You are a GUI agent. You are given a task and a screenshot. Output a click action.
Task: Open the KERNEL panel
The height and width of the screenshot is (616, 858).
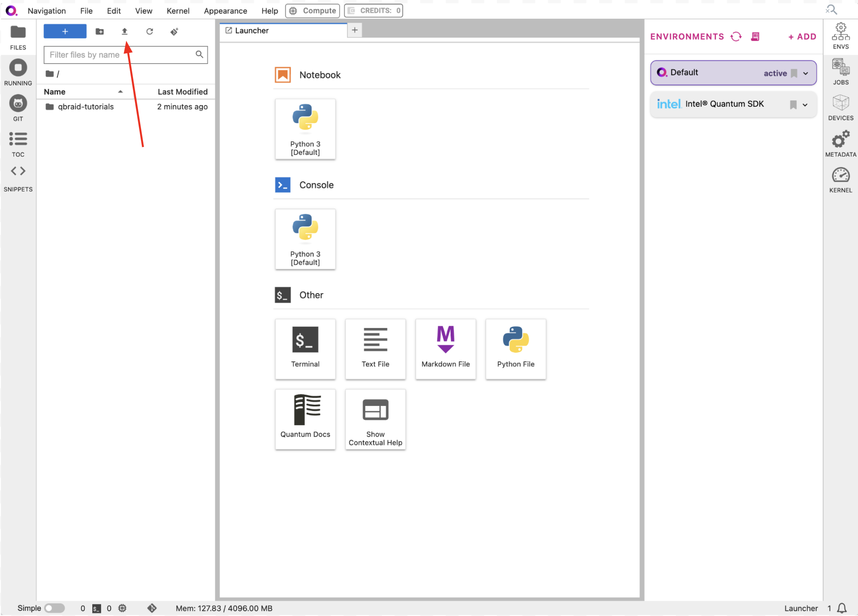[840, 180]
